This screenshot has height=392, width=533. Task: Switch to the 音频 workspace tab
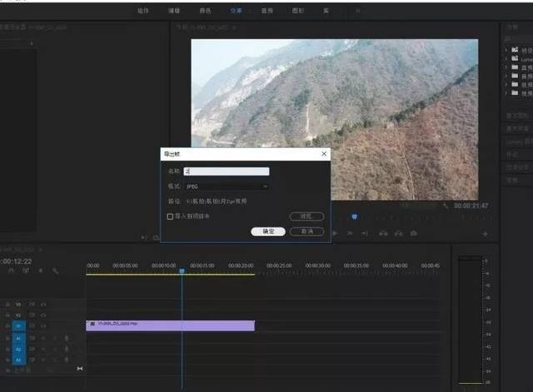[266, 11]
